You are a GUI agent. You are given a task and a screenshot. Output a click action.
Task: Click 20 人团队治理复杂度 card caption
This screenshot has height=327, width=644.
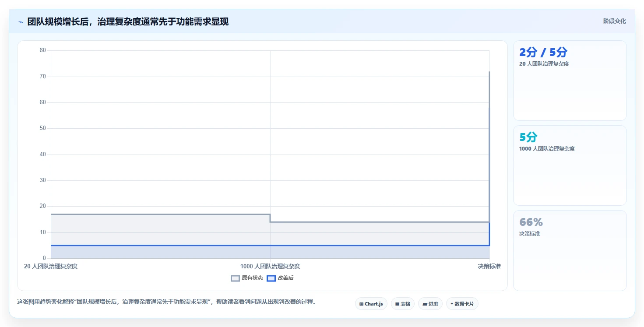(544, 64)
